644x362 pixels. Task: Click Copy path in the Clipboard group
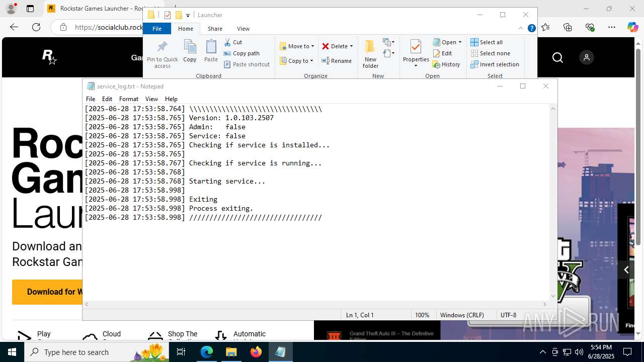tap(242, 53)
